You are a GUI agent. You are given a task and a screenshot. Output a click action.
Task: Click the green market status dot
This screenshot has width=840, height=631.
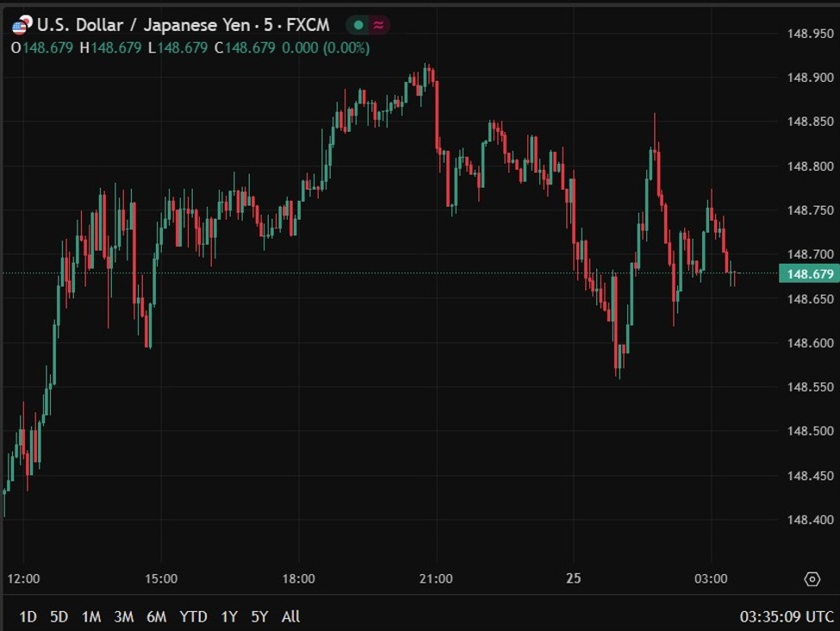(358, 25)
